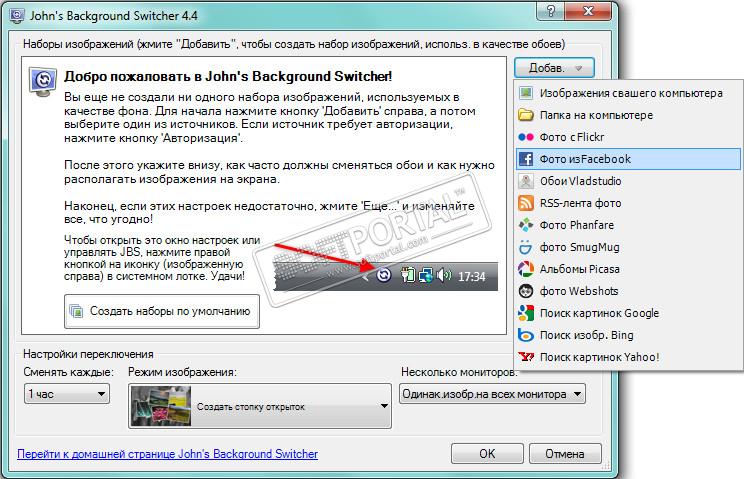This screenshot has width=744, height=479.
Task: Click the orange RSS feed icon
Action: click(526, 203)
